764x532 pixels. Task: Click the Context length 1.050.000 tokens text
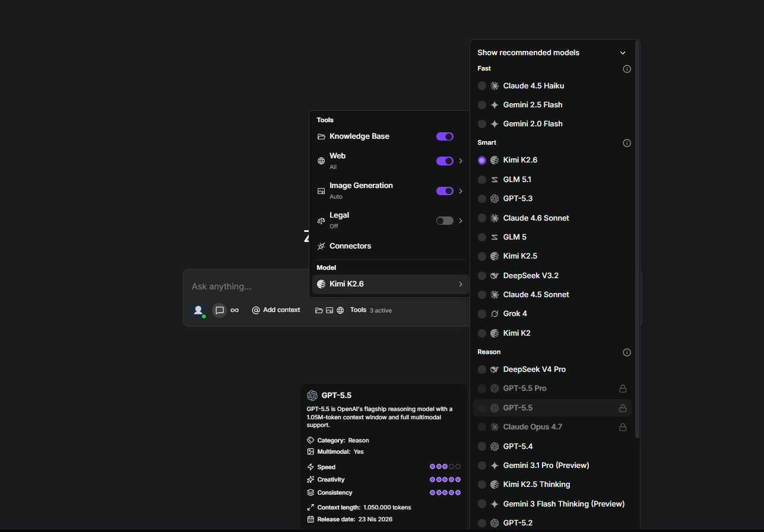(364, 508)
